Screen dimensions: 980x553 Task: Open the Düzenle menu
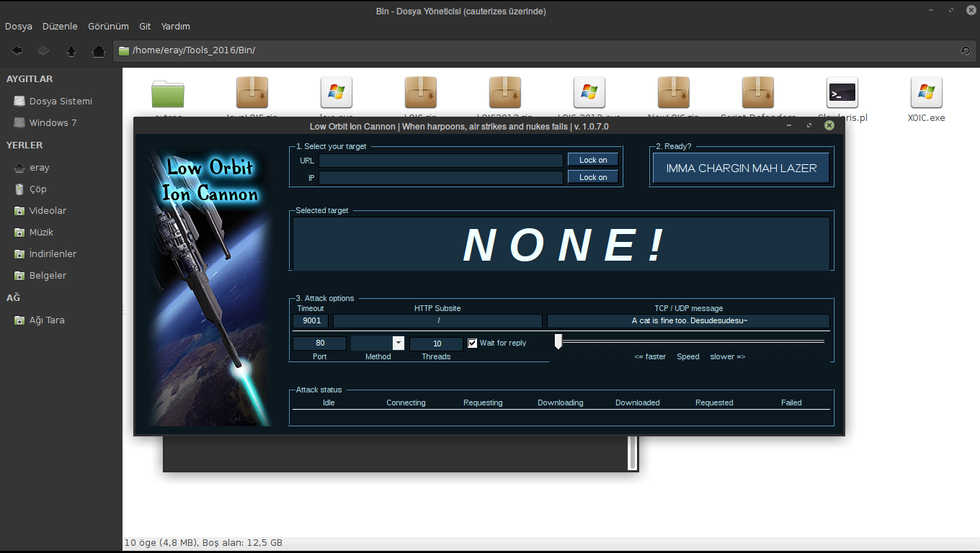[60, 27]
